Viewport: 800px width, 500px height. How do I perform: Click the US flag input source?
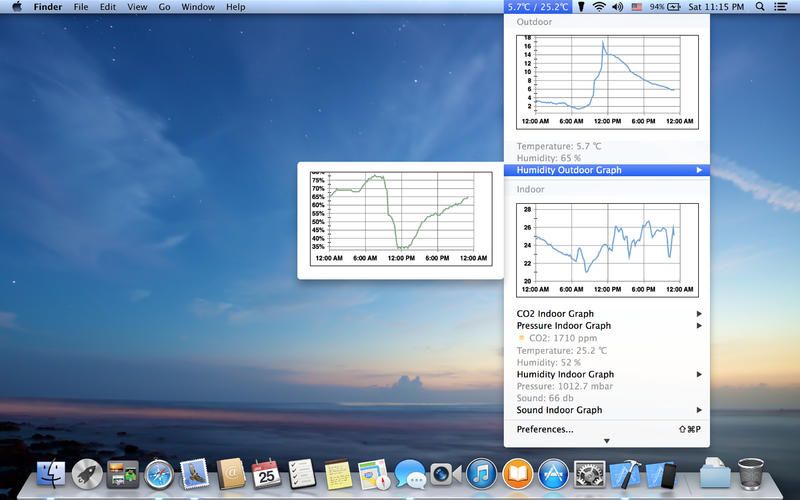(637, 7)
